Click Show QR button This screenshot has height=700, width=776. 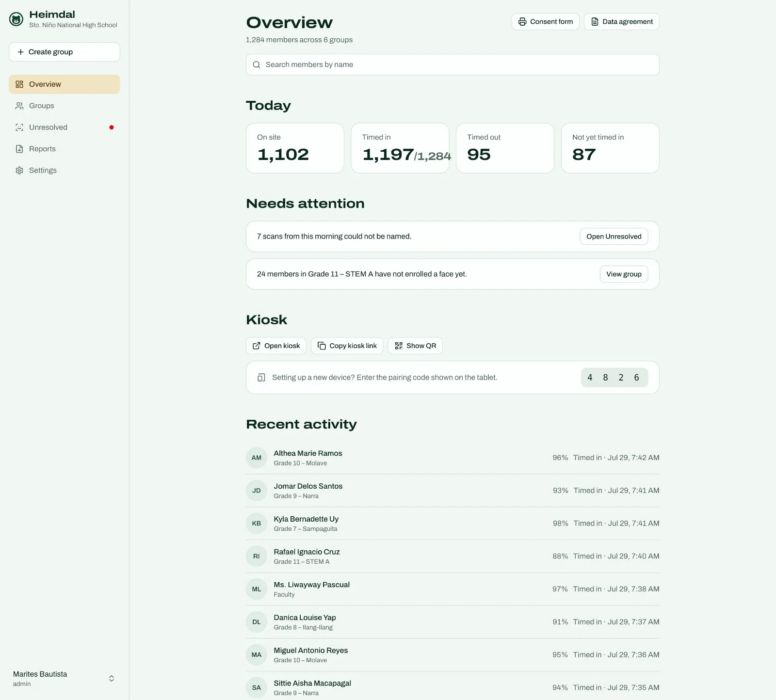[x=415, y=346]
